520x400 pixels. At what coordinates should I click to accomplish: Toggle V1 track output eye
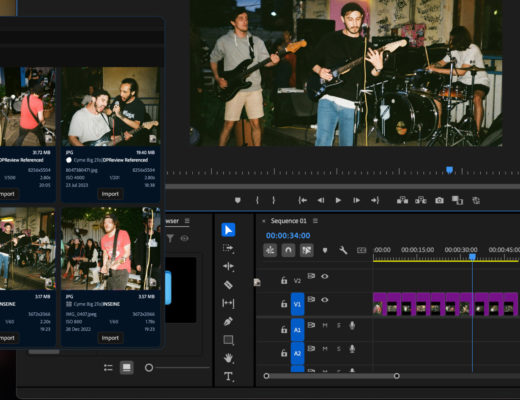(325, 300)
